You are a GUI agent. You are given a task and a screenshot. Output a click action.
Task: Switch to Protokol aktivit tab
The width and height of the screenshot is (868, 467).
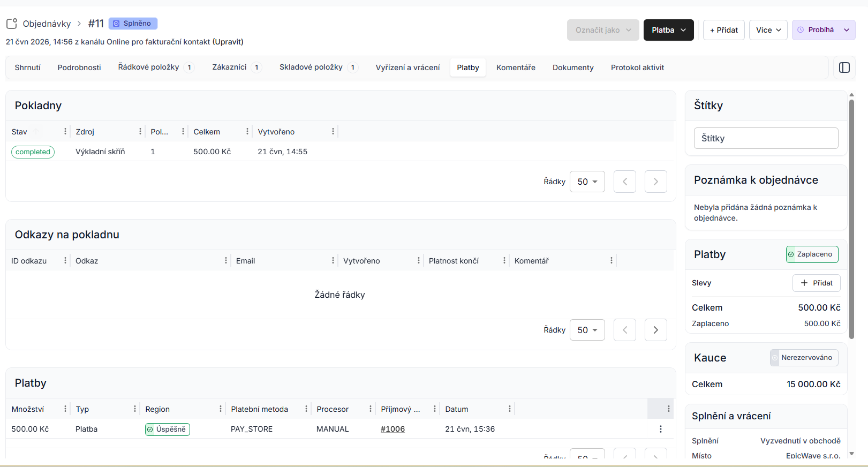pos(637,67)
